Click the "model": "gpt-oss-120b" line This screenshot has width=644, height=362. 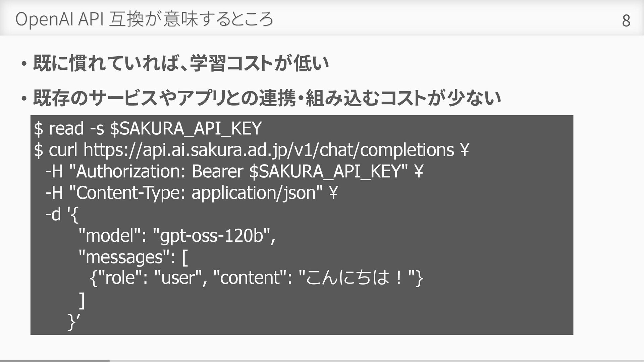pos(176,236)
